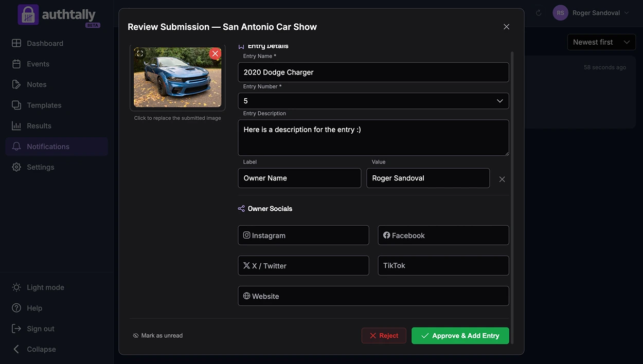Collapse the sidebar
Screen dimensions: 643x364
[57, 349]
